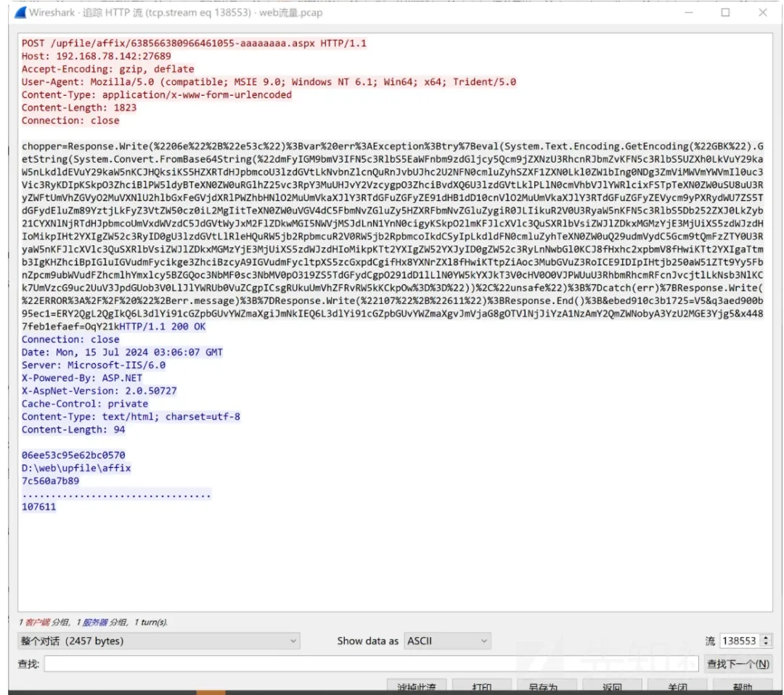Open the Show data as ASCII dropdown
Screen dimensions: 784x695
[x=447, y=641]
